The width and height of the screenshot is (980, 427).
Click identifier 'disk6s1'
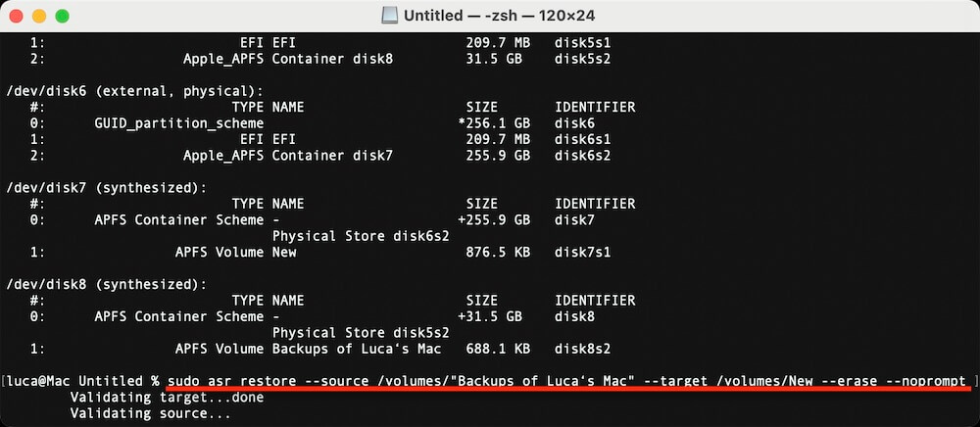click(582, 139)
